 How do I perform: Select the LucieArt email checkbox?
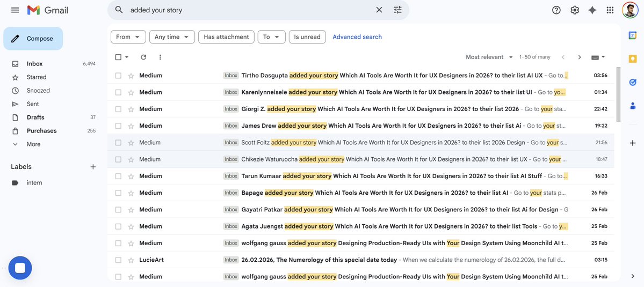[x=118, y=260]
